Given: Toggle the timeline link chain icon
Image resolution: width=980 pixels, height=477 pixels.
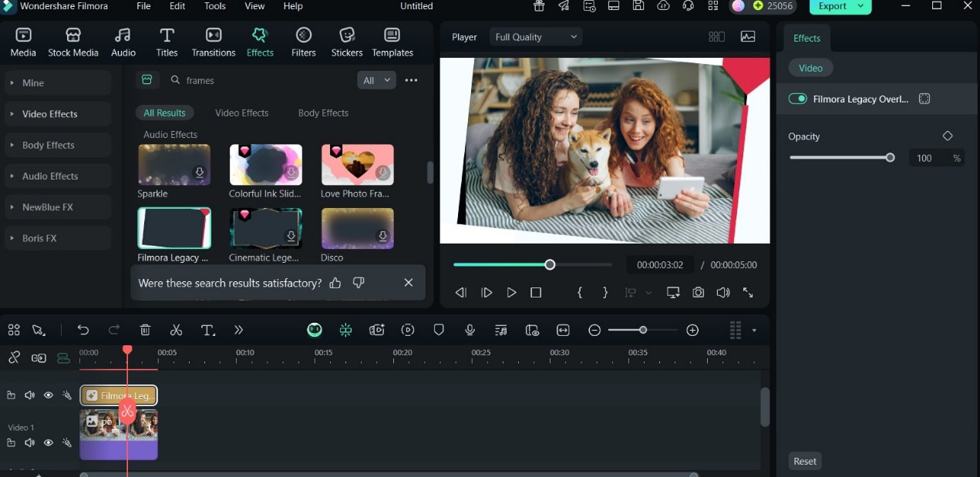Looking at the screenshot, I should click(14, 358).
